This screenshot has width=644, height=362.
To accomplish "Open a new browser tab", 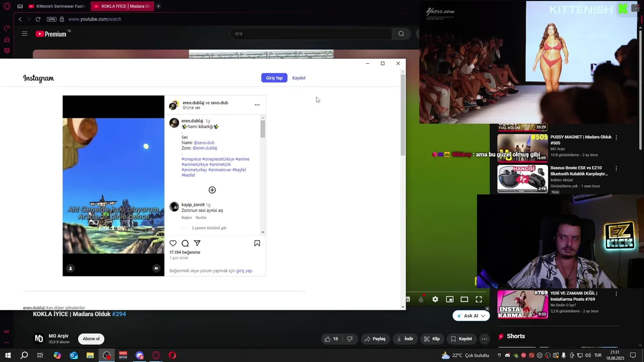I will tap(158, 6).
